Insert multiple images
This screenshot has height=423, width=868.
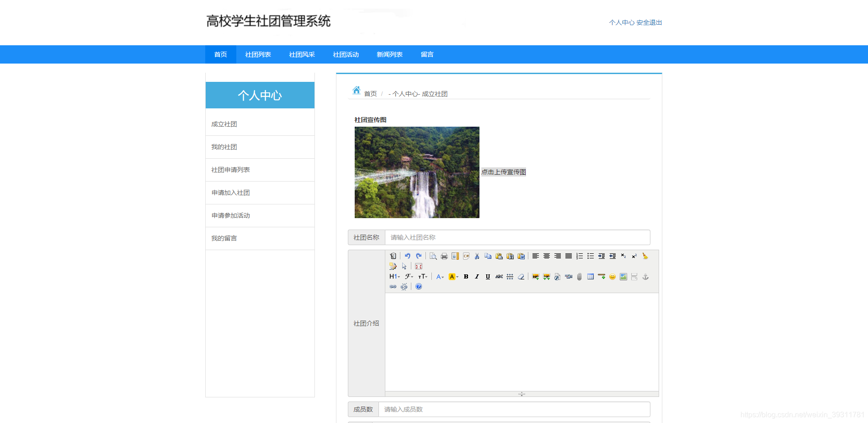[x=547, y=277]
